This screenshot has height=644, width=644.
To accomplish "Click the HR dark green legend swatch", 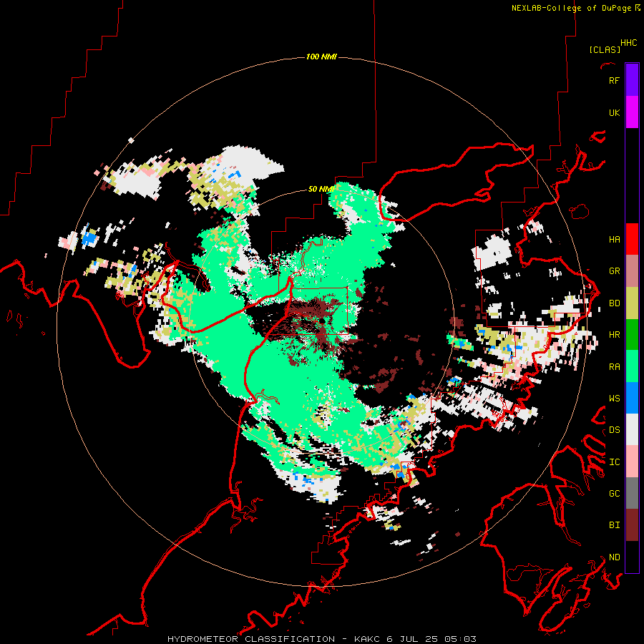I will click(x=632, y=335).
